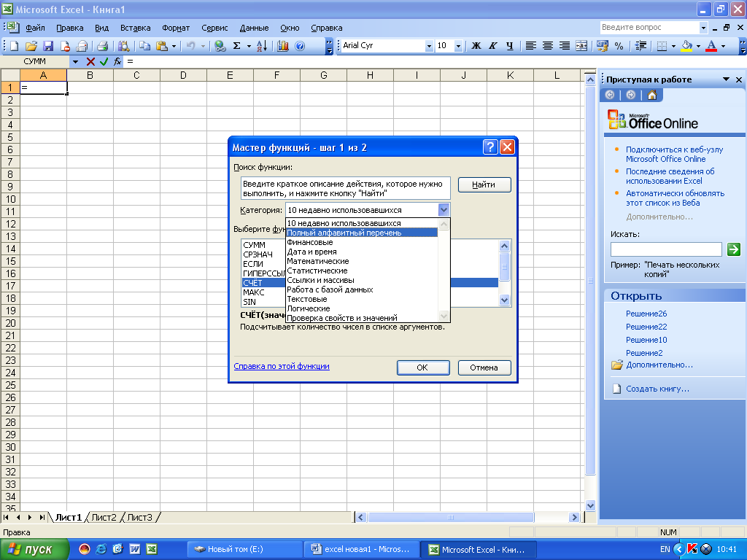
Task: Choose Логические category option
Action: pyautogui.click(x=362, y=308)
